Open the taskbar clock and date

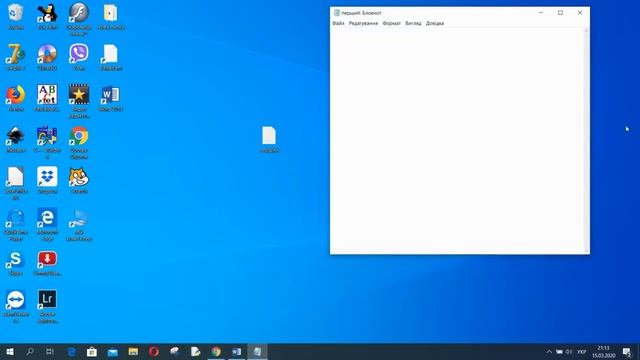pyautogui.click(x=604, y=352)
